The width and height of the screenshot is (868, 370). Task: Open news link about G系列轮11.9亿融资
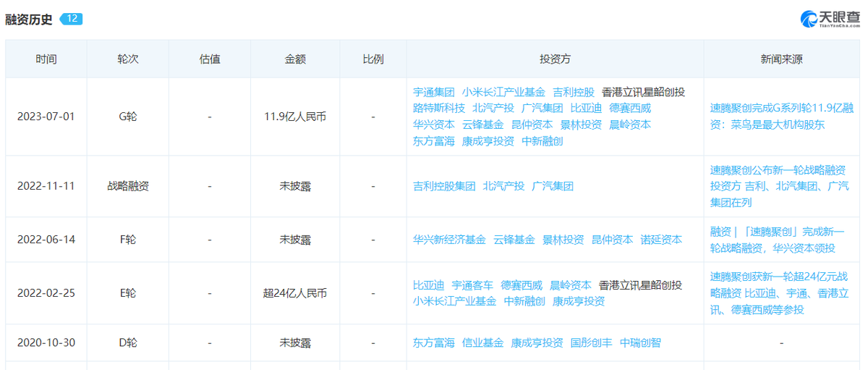coord(782,117)
